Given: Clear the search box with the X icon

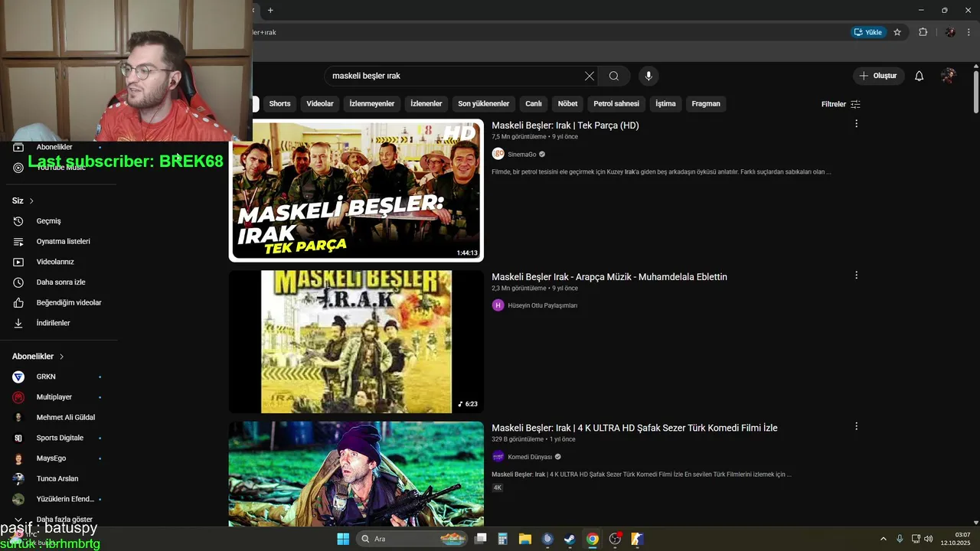Looking at the screenshot, I should tap(589, 76).
